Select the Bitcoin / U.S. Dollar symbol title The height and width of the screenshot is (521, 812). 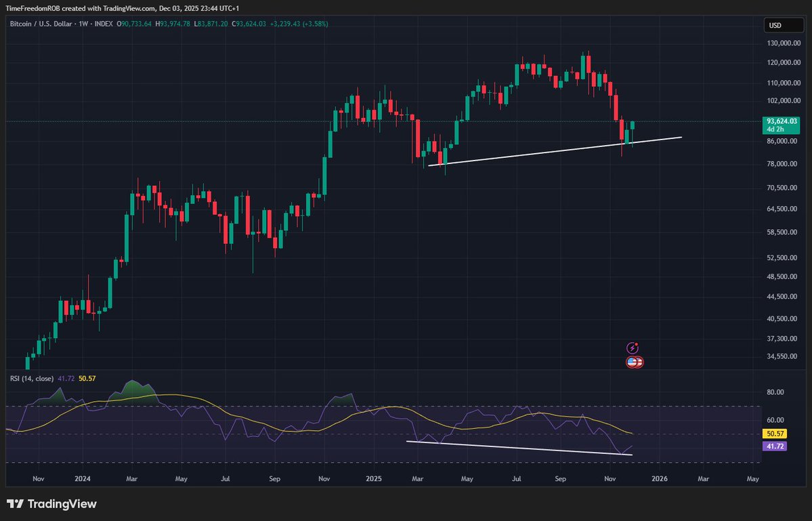tap(41, 24)
